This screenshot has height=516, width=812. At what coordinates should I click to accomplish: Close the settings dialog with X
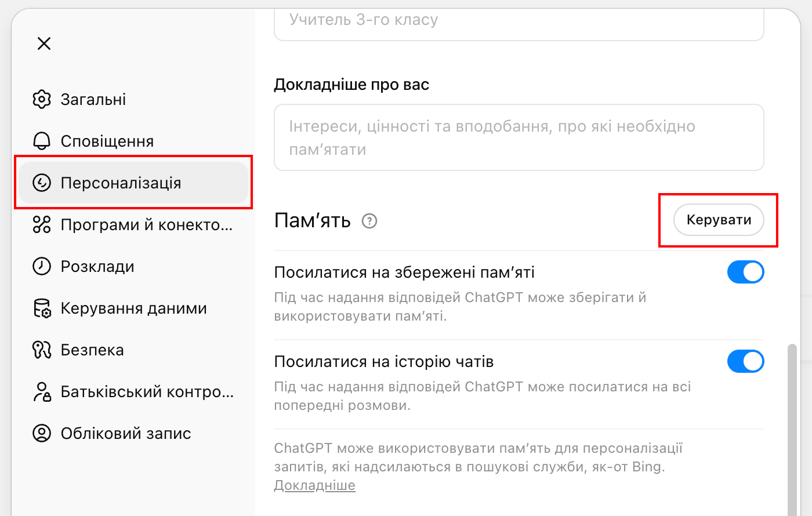44,43
